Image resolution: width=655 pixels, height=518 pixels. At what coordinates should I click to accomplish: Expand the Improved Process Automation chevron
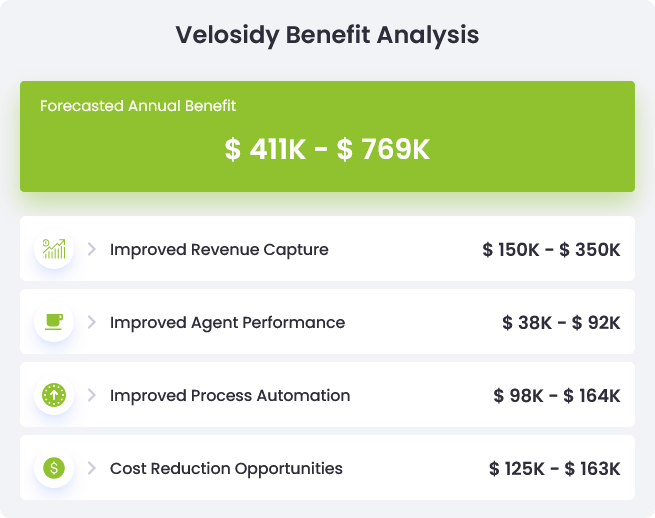(x=91, y=395)
